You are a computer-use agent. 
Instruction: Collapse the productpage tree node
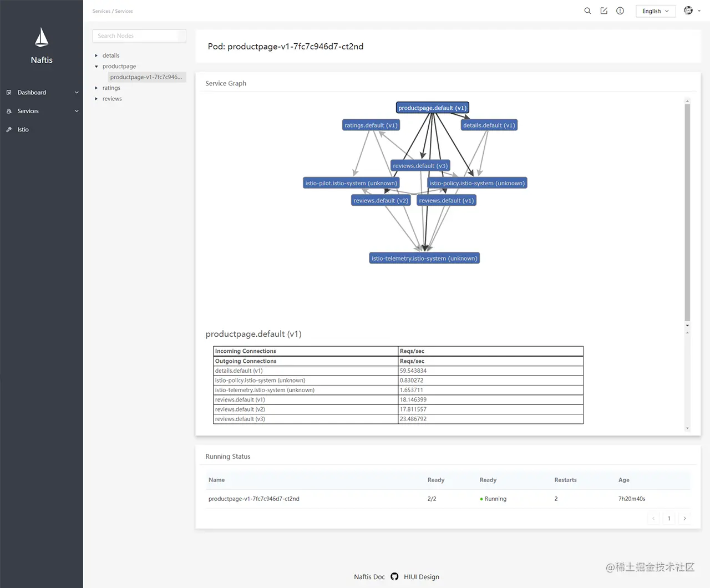coord(97,67)
